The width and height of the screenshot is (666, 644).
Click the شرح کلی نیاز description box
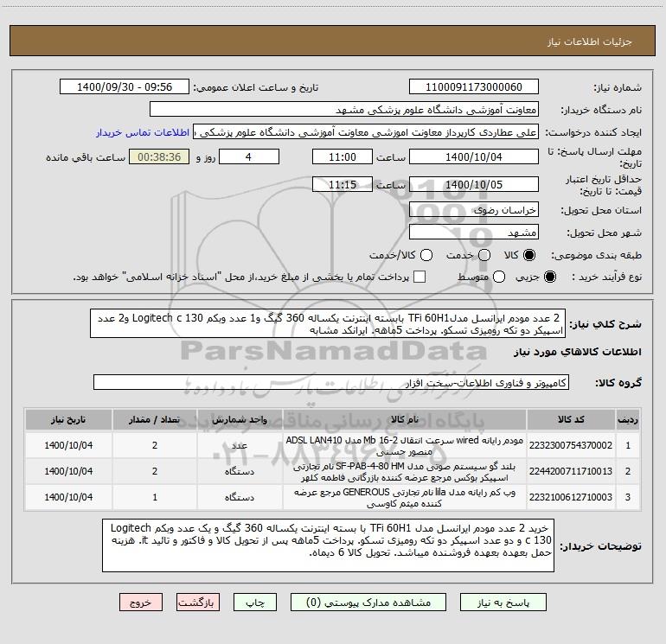point(328,323)
